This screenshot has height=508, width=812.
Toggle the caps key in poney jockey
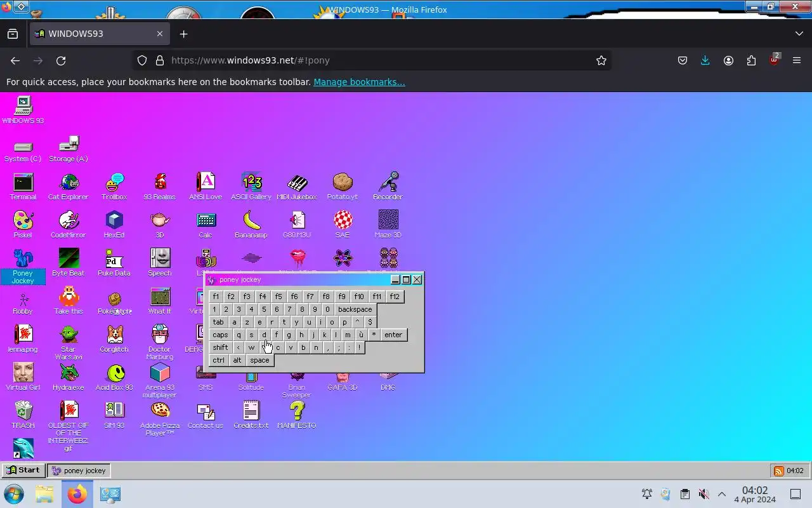point(220,335)
